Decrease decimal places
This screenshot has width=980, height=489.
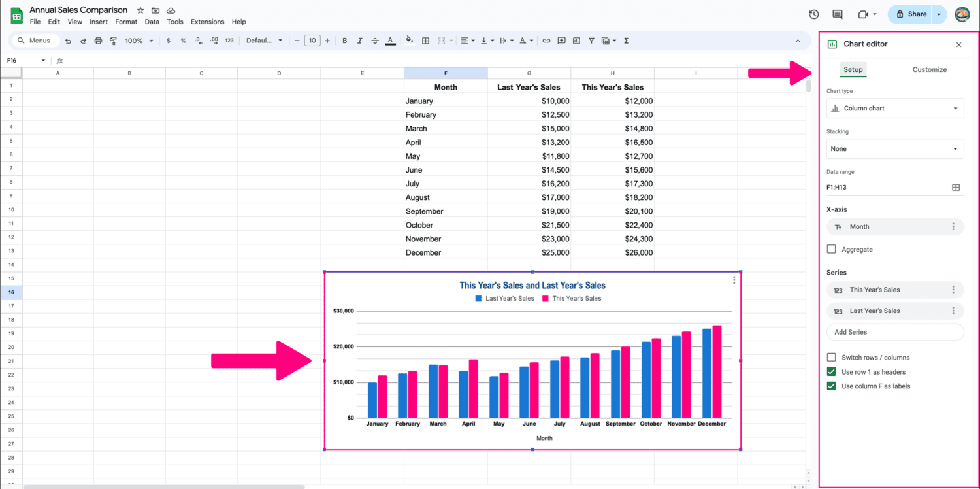point(198,41)
